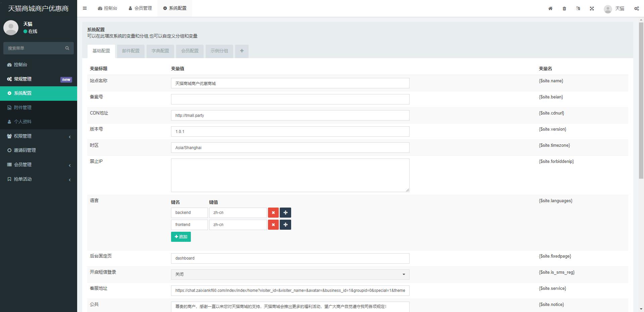The height and width of the screenshot is (312, 644).
Task: Click the trash icon to clear cache
Action: click(x=564, y=8)
